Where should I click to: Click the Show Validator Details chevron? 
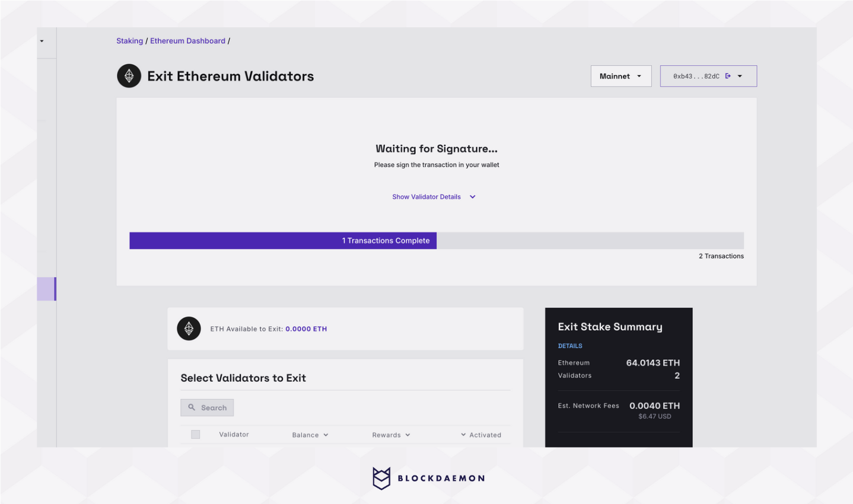473,197
